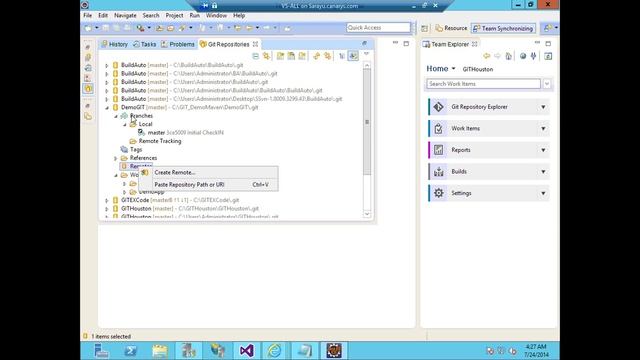Choose Create Remote... from context menu

coord(209,172)
